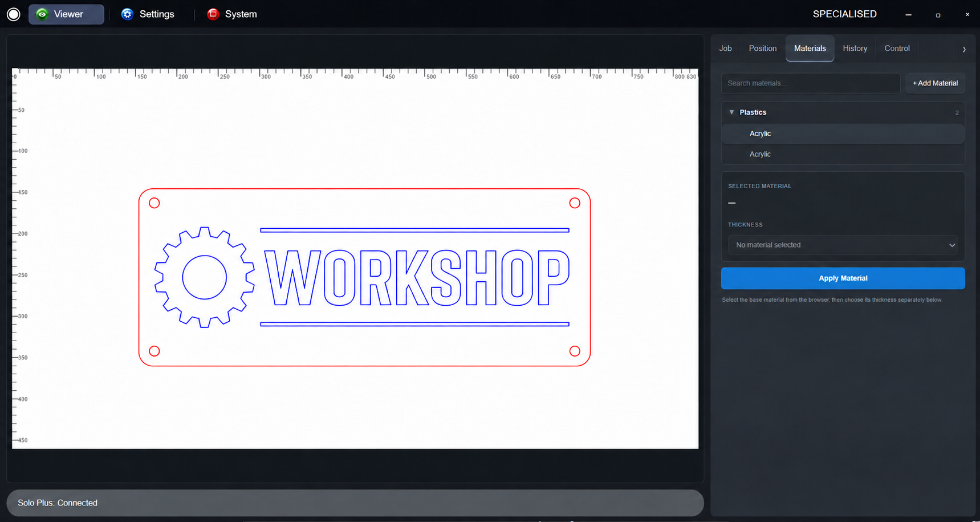Collapse the Plastics category
This screenshot has height=522, width=980.
pyautogui.click(x=731, y=112)
